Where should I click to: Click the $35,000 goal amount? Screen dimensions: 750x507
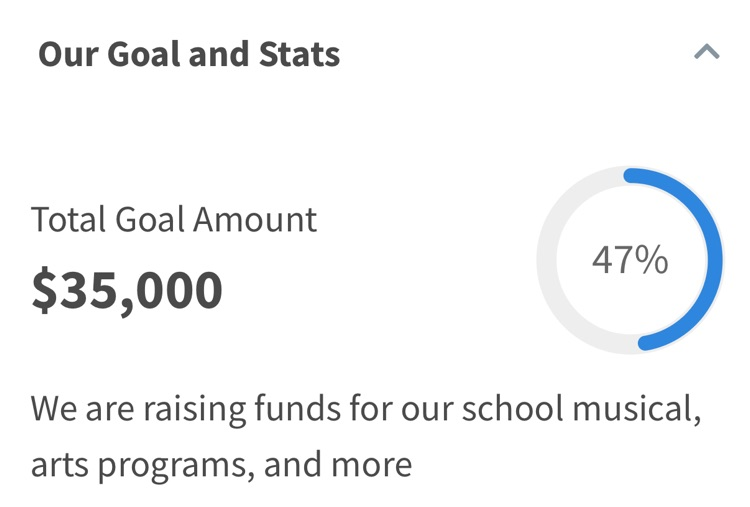click(127, 290)
